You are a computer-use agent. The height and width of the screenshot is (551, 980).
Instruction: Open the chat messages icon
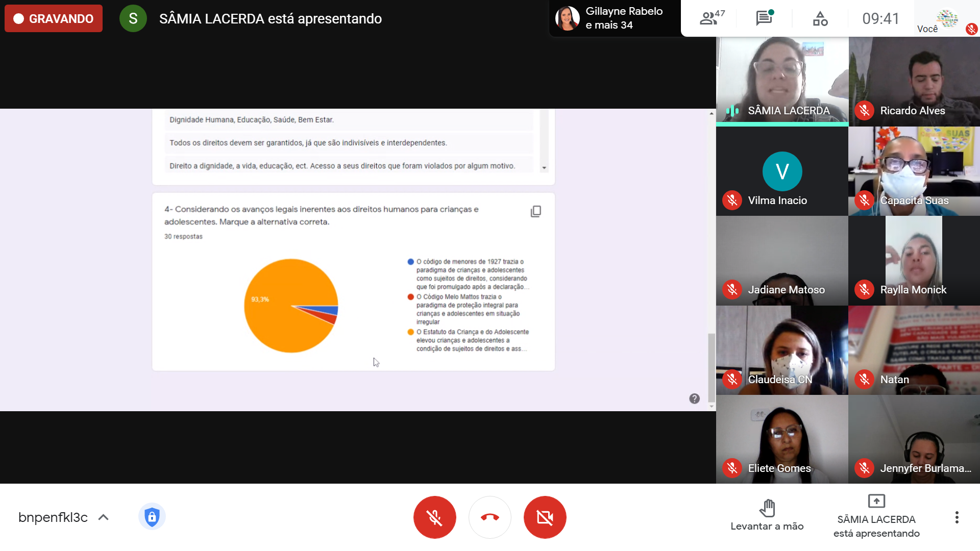[764, 18]
